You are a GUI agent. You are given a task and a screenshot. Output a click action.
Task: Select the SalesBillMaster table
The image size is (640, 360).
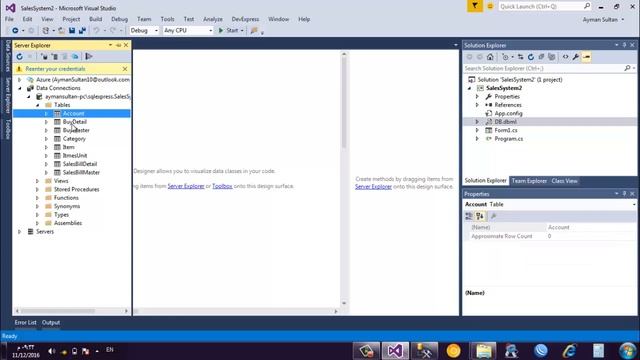pos(81,173)
